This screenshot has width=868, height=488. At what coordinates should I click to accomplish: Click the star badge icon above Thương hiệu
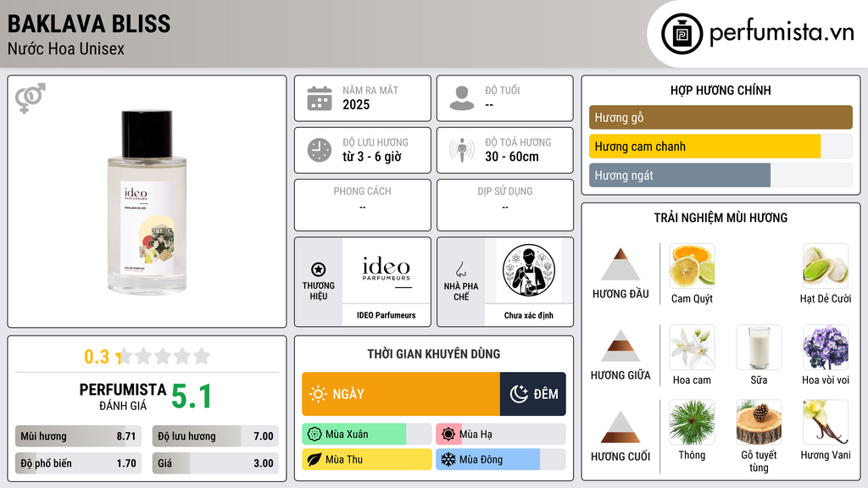click(x=319, y=269)
